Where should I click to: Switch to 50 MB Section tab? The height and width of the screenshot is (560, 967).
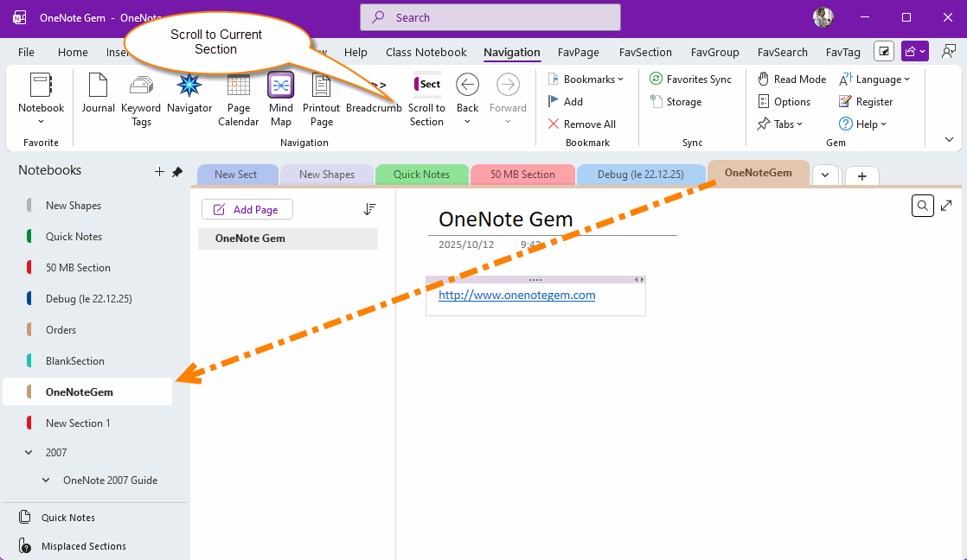coord(522,175)
